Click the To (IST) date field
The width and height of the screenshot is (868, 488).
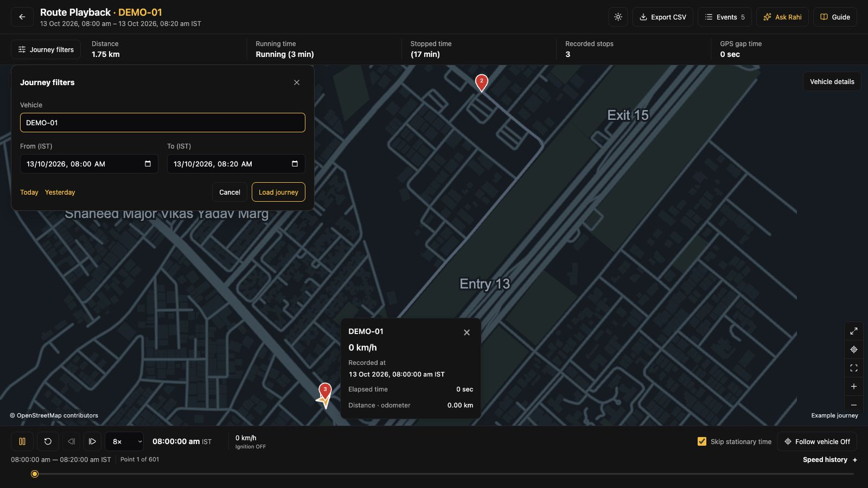point(236,164)
